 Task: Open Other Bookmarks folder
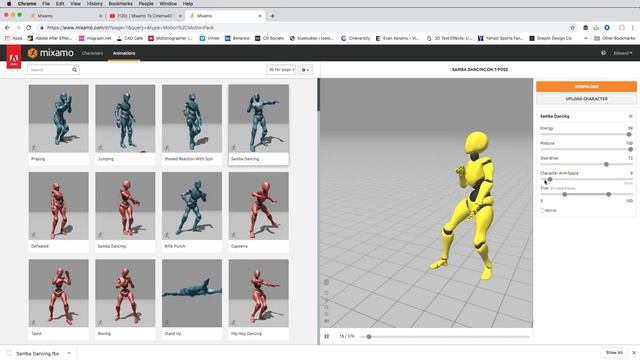[615, 38]
